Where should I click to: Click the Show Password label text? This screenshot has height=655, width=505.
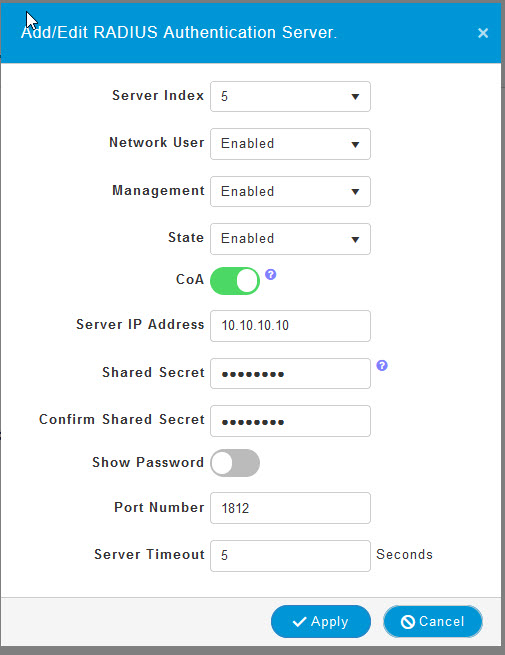pos(148,462)
